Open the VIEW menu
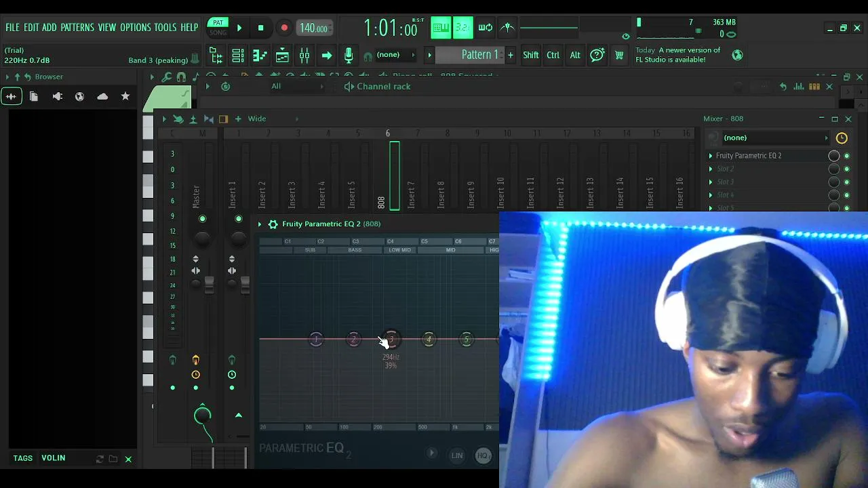 [107, 28]
